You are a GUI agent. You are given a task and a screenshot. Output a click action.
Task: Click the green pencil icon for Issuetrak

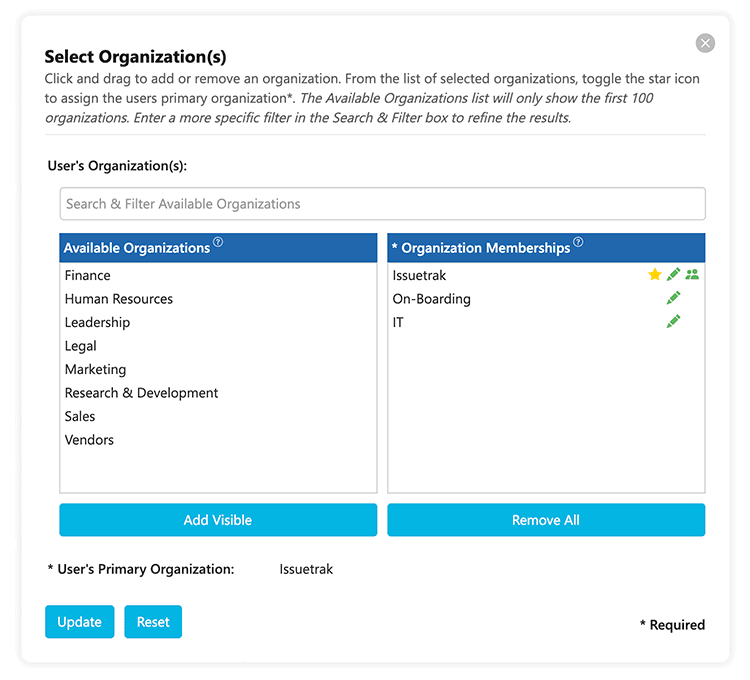pos(673,274)
